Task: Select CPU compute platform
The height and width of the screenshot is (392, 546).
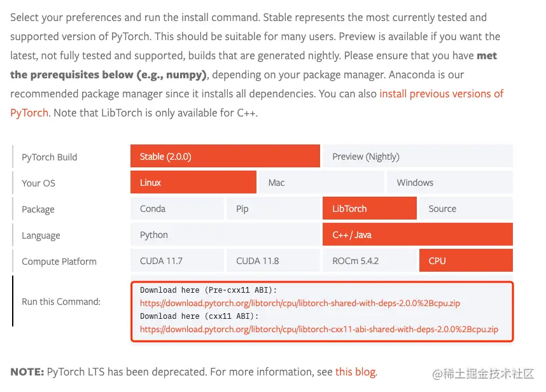Action: pyautogui.click(x=465, y=261)
